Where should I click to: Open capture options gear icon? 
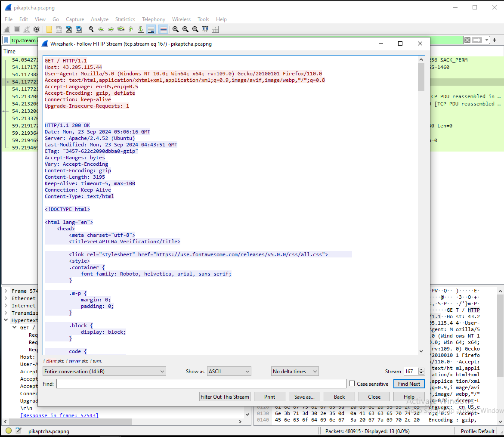click(37, 29)
